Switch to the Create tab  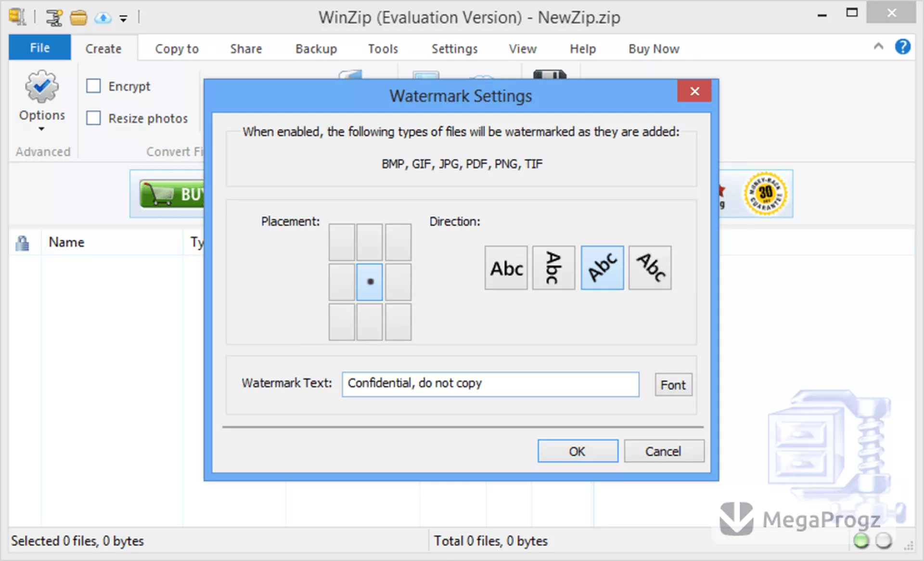(x=103, y=49)
